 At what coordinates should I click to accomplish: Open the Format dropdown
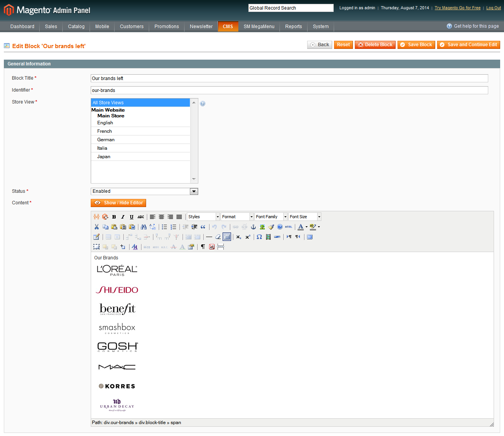pyautogui.click(x=237, y=217)
